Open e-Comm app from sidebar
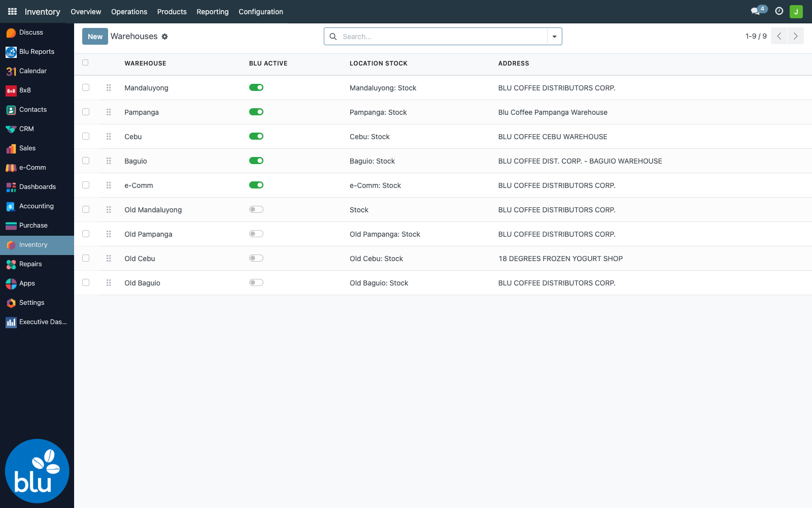Viewport: 812px width, 508px height. 37,168
